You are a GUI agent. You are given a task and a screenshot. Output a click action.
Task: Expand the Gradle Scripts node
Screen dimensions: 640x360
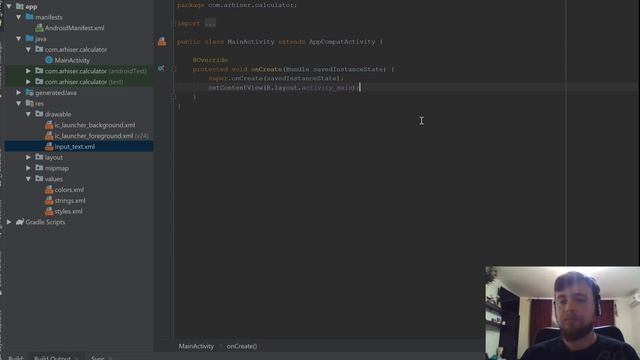tap(9, 222)
